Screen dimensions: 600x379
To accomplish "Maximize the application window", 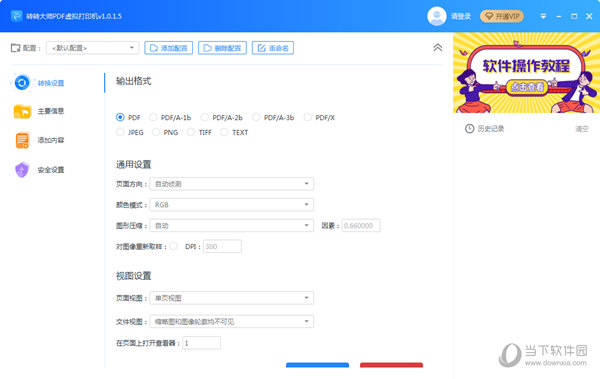I will coord(574,16).
